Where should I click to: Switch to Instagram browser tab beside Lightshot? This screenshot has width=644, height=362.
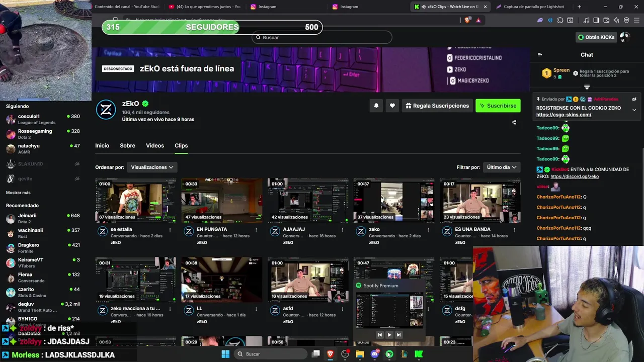(x=368, y=7)
